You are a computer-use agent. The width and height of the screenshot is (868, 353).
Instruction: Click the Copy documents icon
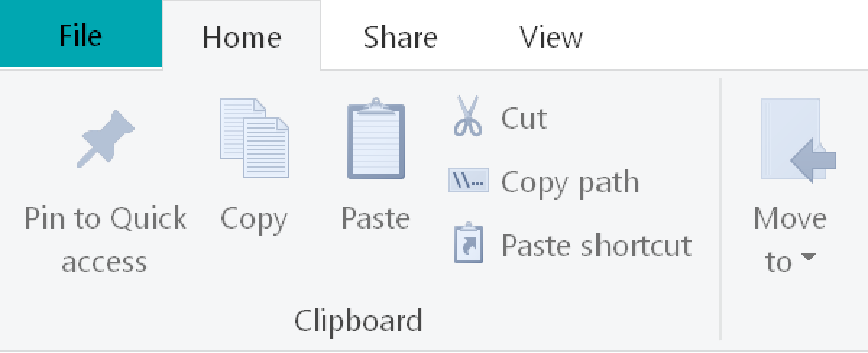[x=254, y=139]
